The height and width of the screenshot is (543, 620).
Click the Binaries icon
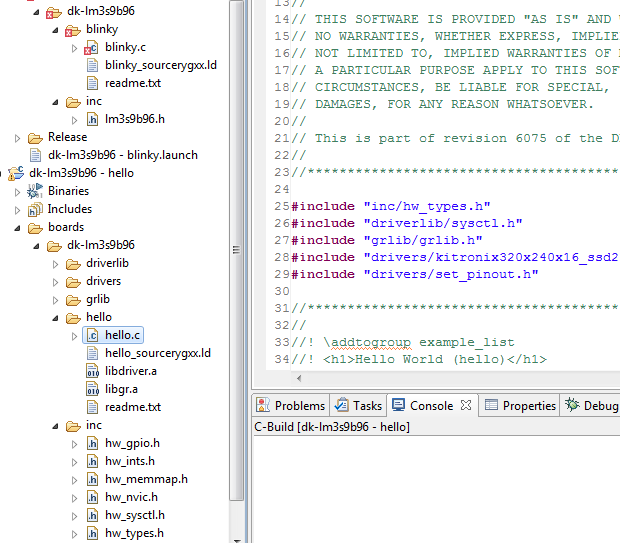point(35,191)
